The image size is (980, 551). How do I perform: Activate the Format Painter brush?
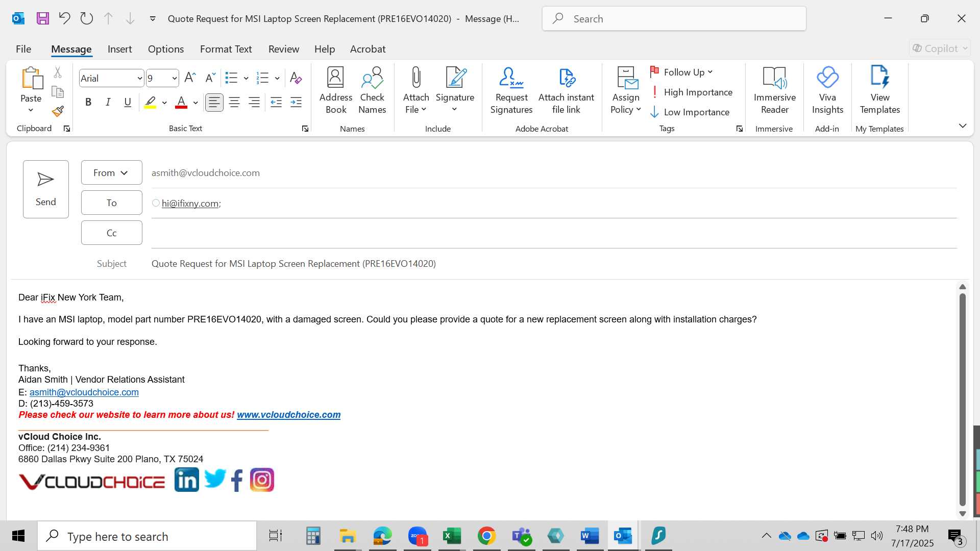click(x=58, y=111)
